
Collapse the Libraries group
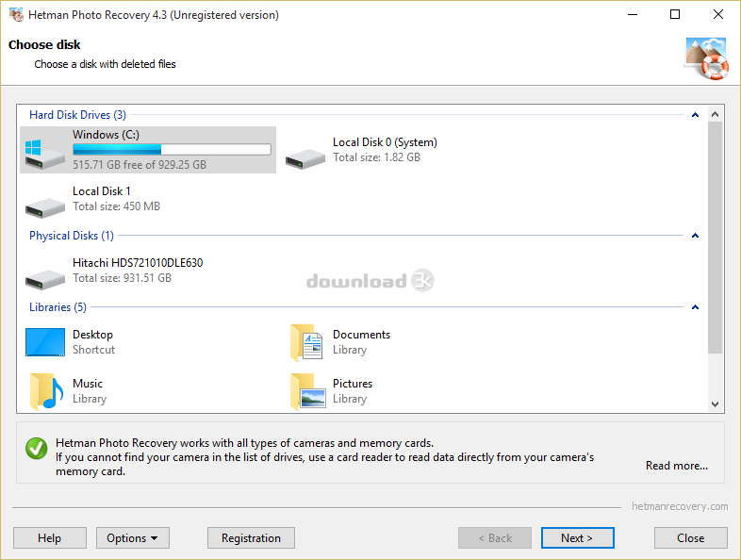(695, 307)
